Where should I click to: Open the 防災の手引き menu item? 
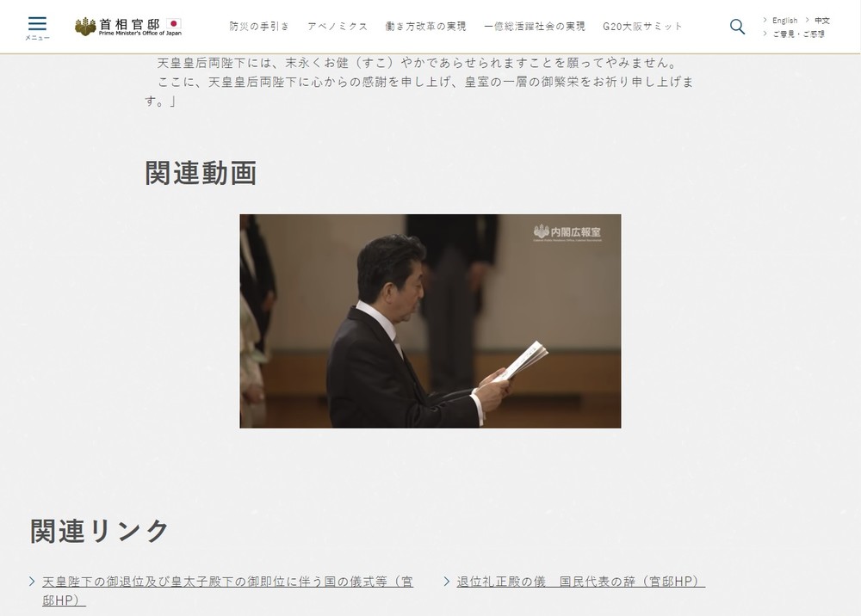(261, 27)
